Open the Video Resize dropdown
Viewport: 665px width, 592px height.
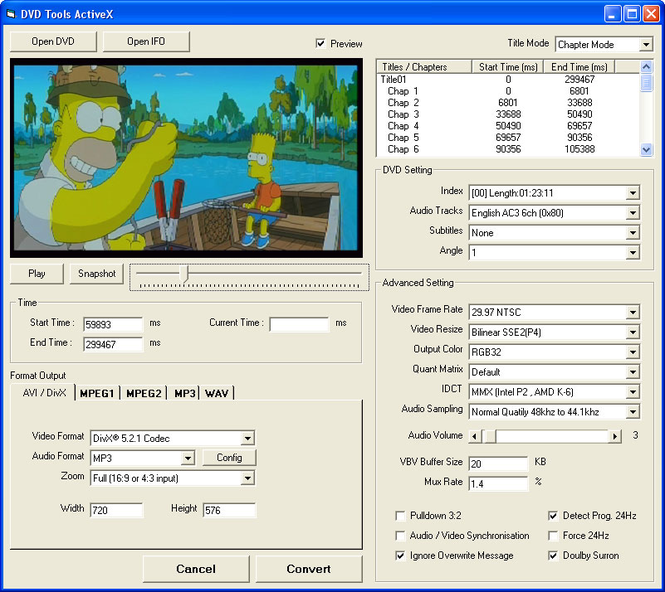[x=554, y=332]
